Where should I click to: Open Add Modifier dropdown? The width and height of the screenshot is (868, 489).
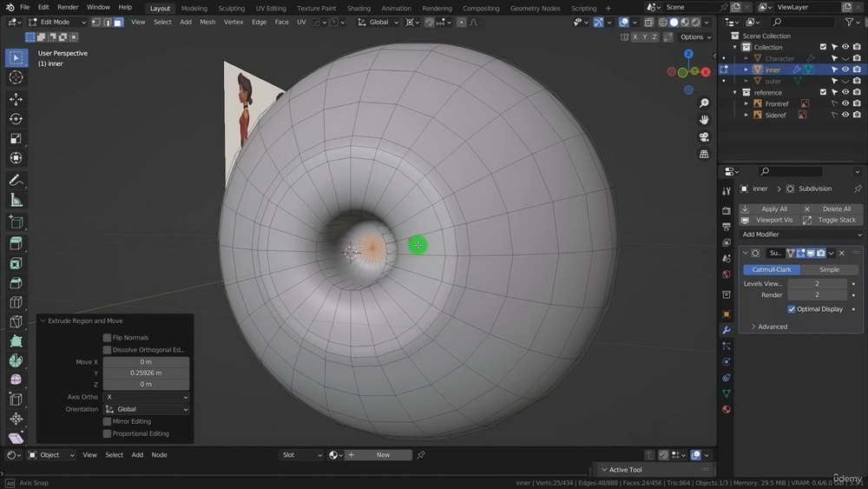(x=801, y=235)
